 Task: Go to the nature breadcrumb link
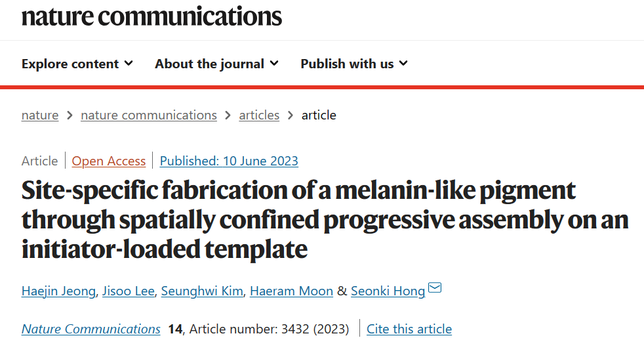40,115
